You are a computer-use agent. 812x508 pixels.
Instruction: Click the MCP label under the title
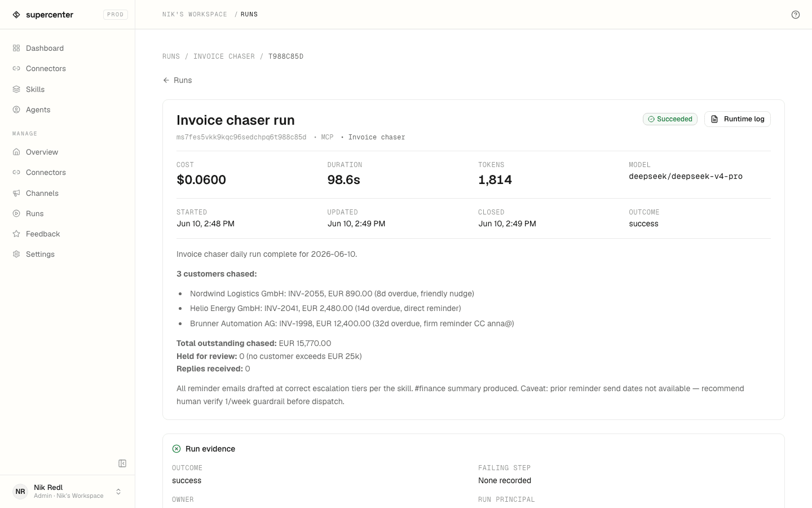click(x=327, y=137)
